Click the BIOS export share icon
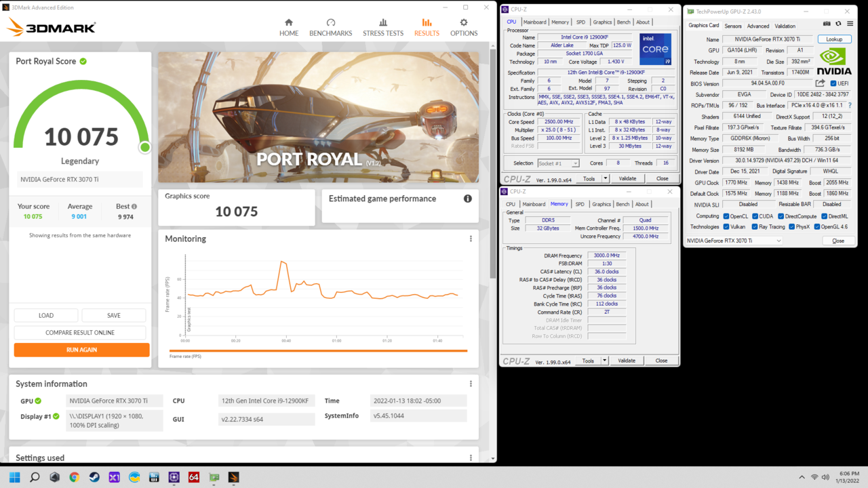 point(820,83)
